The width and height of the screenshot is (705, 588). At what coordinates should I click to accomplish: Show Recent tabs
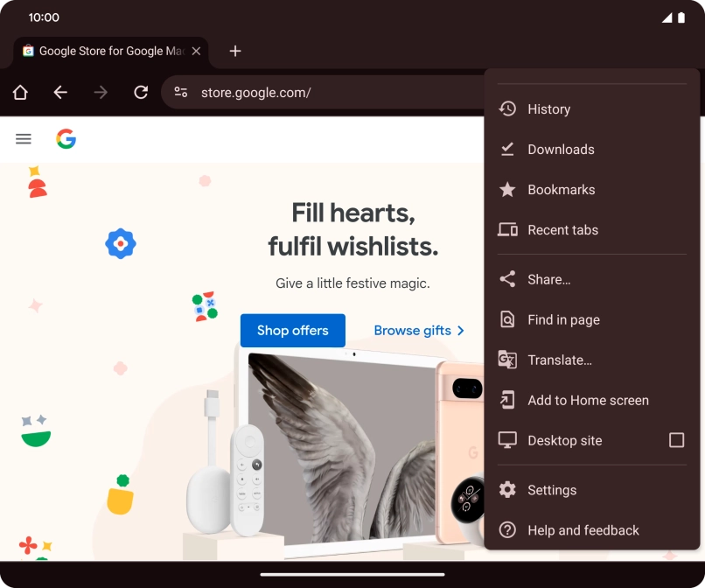562,230
